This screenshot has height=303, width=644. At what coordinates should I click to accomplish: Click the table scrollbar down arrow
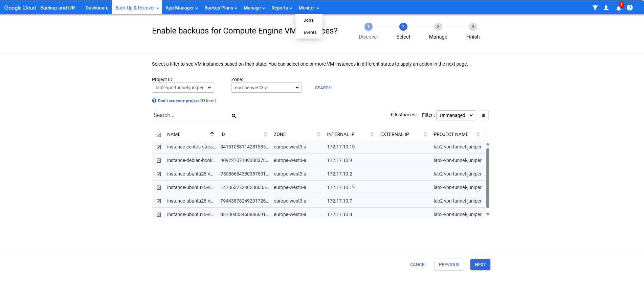pos(488,214)
